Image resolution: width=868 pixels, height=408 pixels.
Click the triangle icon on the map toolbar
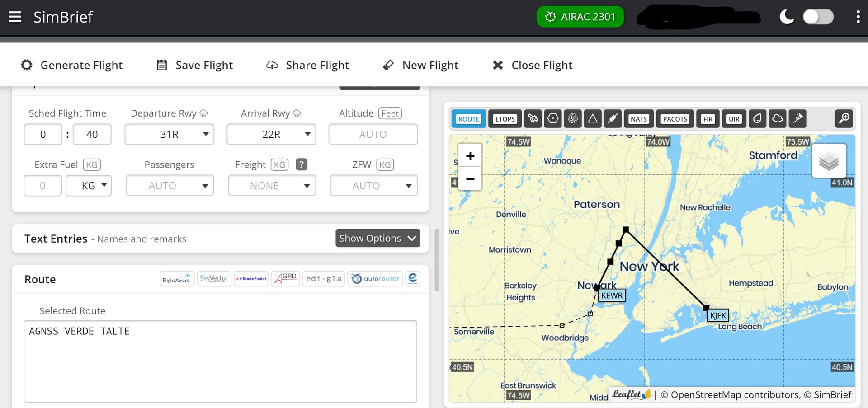[593, 119]
